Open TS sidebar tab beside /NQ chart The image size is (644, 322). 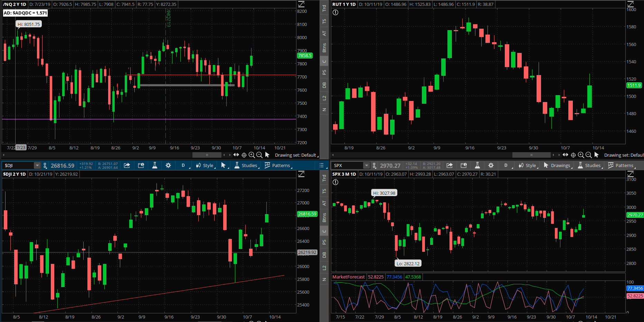click(x=324, y=21)
